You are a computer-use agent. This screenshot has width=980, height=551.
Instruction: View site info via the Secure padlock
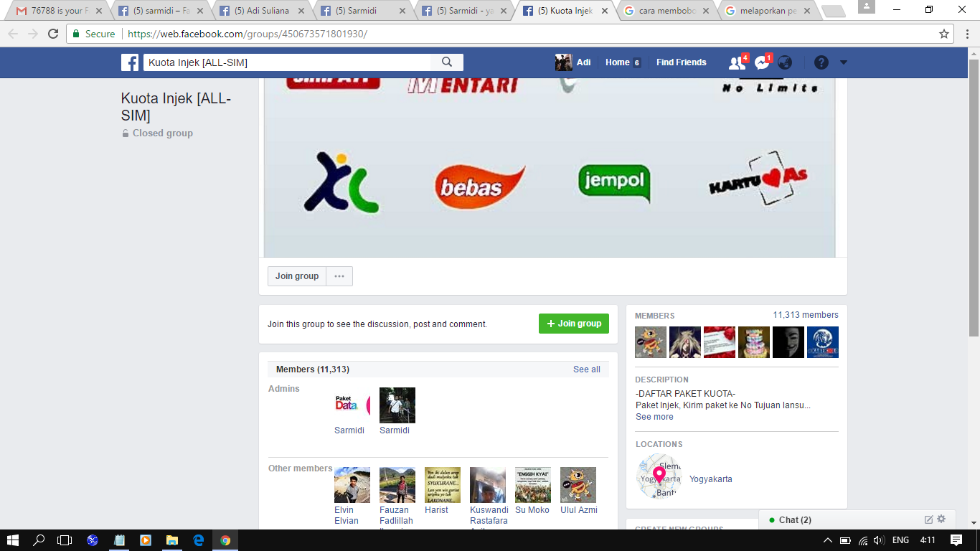point(93,34)
